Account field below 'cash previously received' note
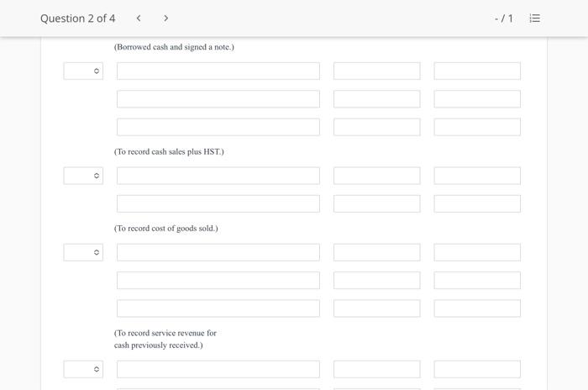Image resolution: width=588 pixels, height=390 pixels. point(218,369)
